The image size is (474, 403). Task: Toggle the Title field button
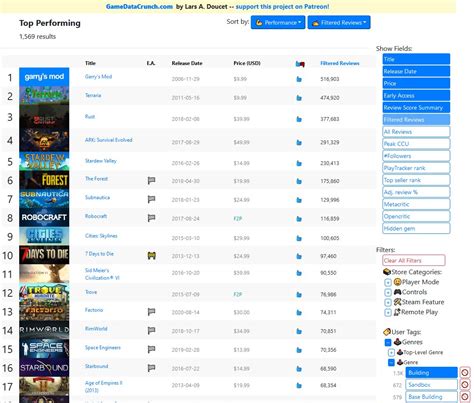[x=416, y=59]
